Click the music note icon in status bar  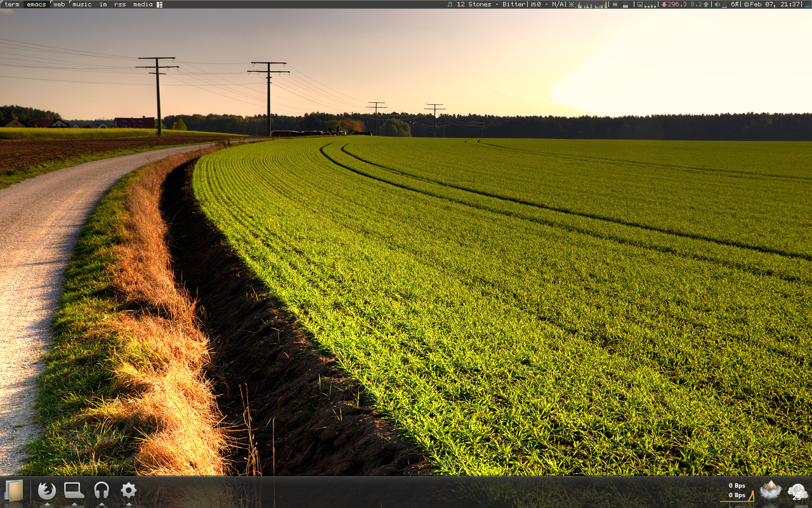tap(450, 4)
